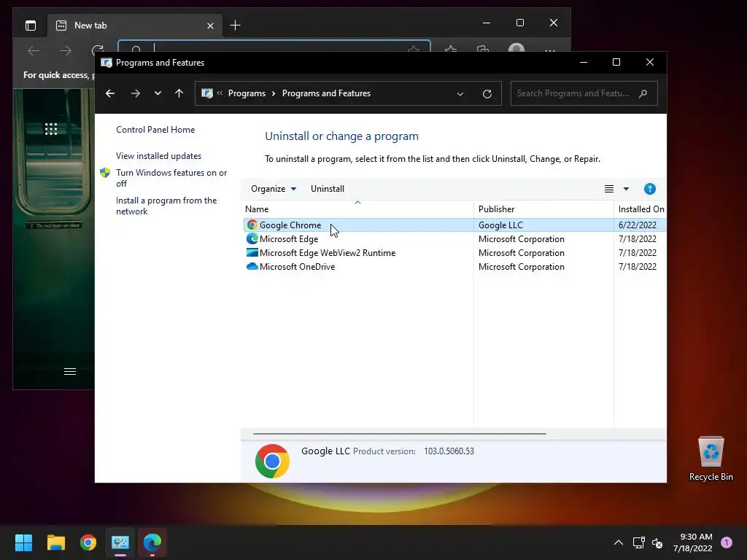The width and height of the screenshot is (747, 560).
Task: Expand the address bar history dropdown
Action: point(460,94)
